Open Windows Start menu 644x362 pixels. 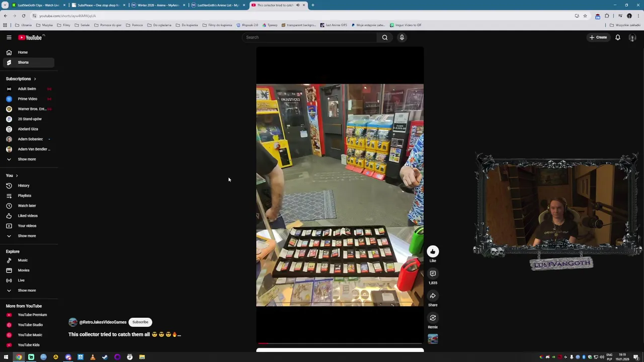[6, 357]
